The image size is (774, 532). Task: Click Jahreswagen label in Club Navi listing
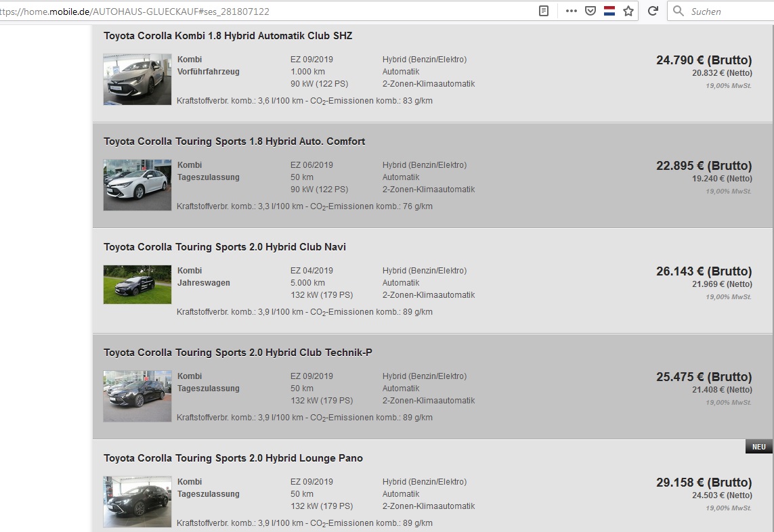[x=203, y=283]
